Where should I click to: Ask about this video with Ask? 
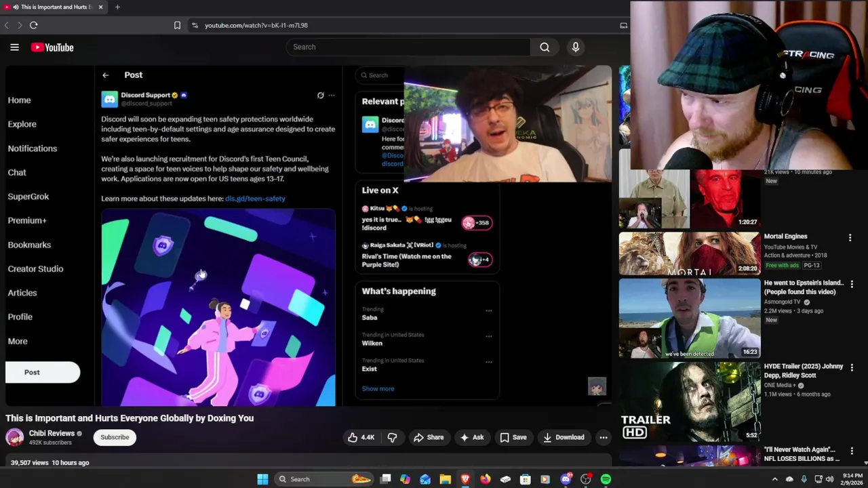(x=471, y=438)
